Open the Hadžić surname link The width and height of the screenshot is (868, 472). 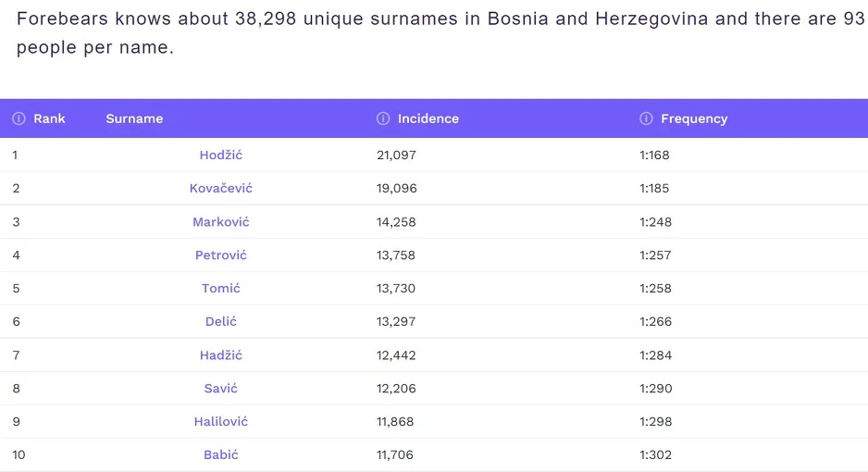(221, 355)
